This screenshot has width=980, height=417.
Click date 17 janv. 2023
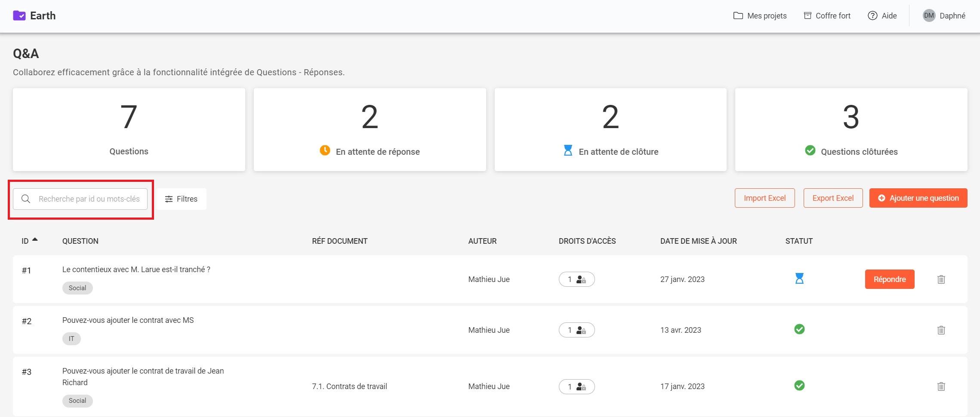682,386
